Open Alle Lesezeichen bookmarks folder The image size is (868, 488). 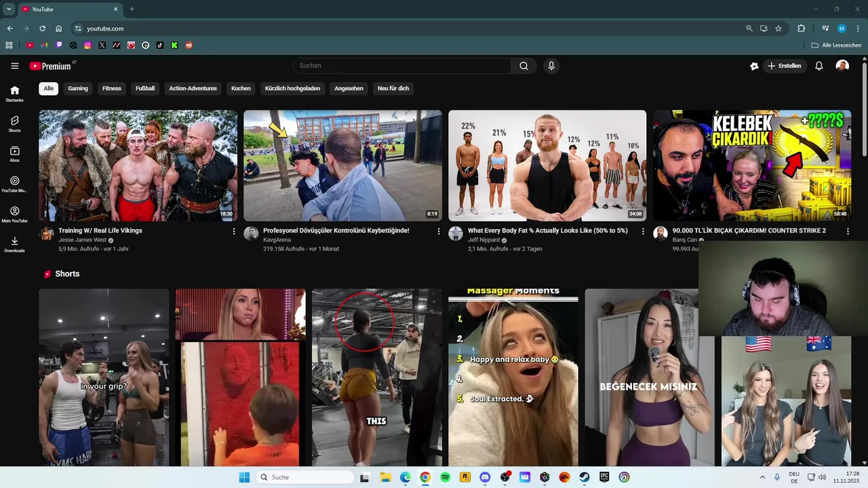(x=836, y=45)
